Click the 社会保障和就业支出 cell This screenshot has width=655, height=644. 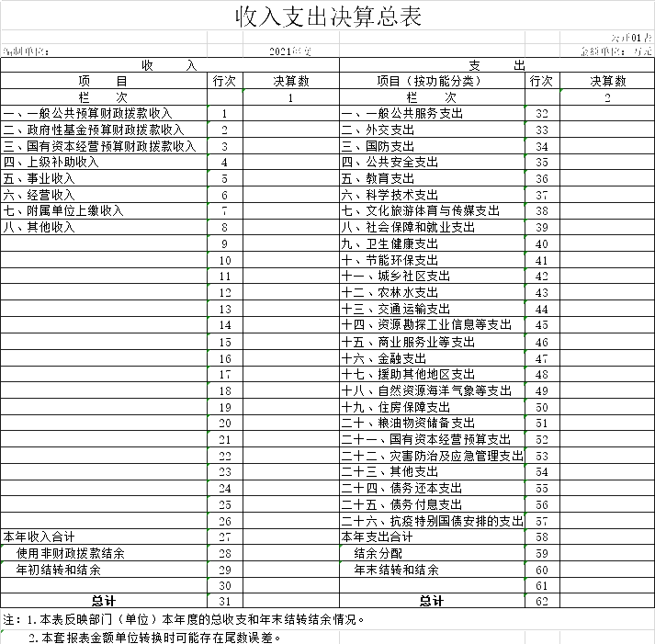click(408, 227)
